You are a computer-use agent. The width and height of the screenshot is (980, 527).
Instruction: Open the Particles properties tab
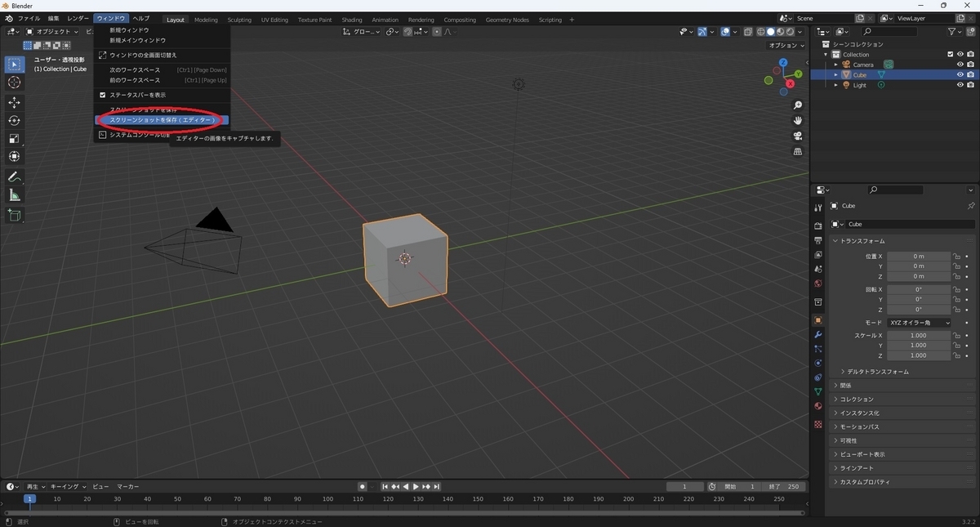pyautogui.click(x=818, y=349)
